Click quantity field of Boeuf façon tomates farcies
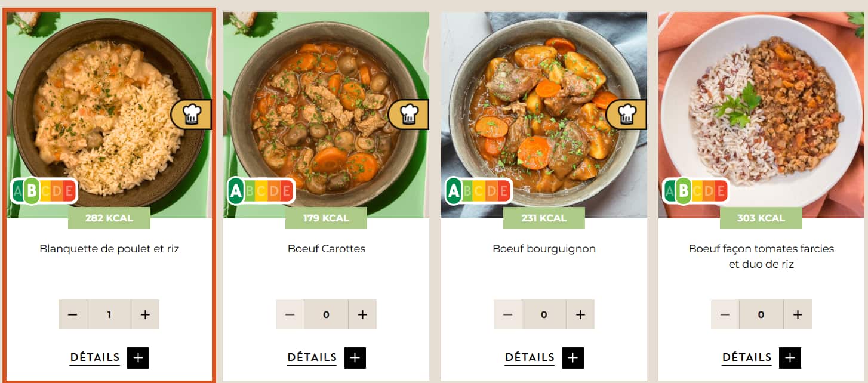The width and height of the screenshot is (868, 383). pyautogui.click(x=761, y=314)
